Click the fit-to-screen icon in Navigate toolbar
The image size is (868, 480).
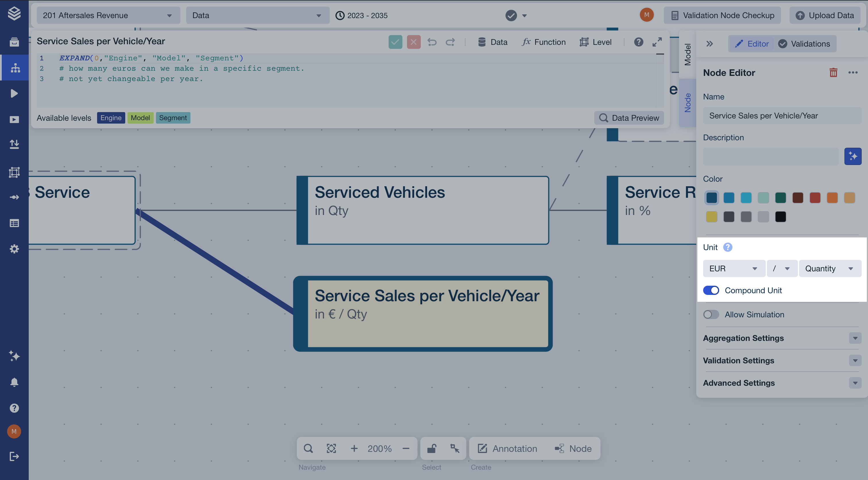point(331,448)
